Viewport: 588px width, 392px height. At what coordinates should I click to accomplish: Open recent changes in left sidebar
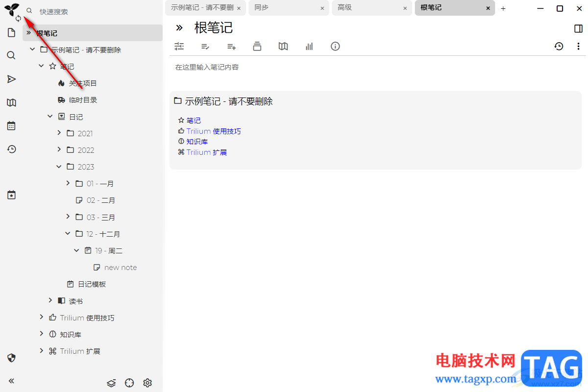[11, 149]
